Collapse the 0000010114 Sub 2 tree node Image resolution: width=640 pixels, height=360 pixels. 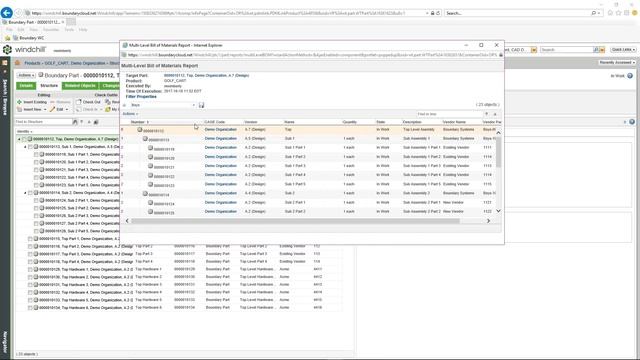click(x=25, y=193)
